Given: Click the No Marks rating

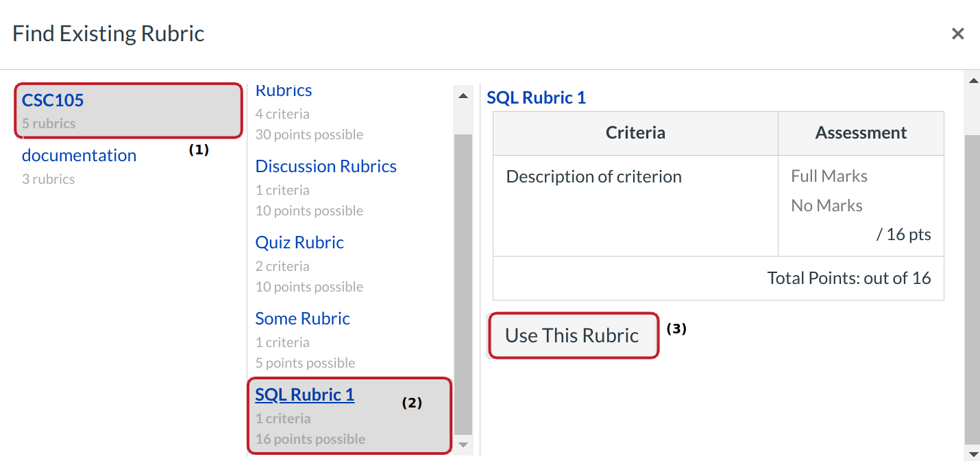Looking at the screenshot, I should point(826,206).
